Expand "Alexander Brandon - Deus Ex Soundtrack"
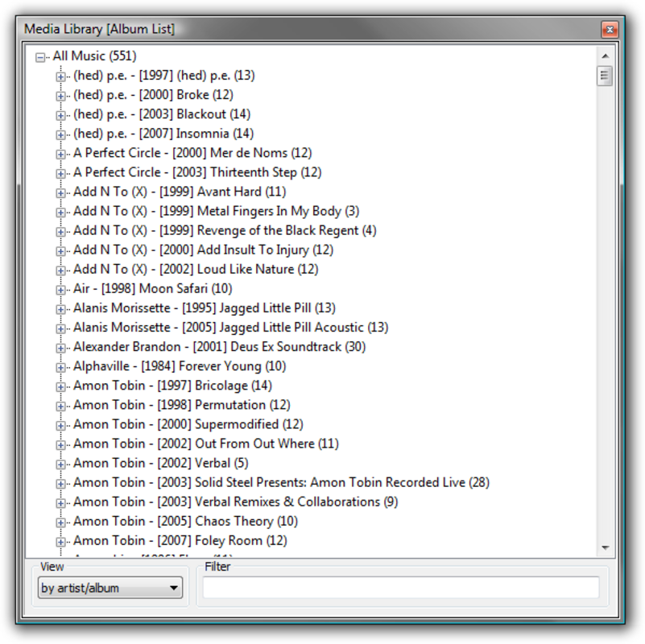Screen dimensions: 645x644 pyautogui.click(x=60, y=347)
